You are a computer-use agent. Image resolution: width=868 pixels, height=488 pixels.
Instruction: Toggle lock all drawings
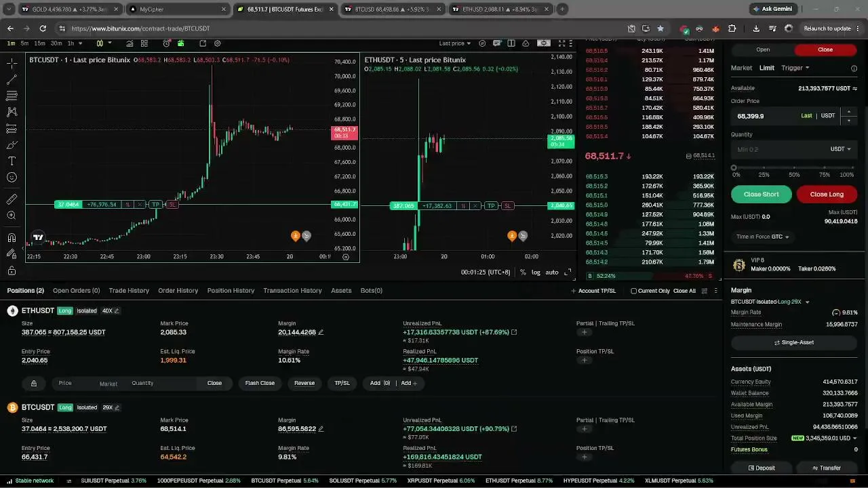pos(12,270)
